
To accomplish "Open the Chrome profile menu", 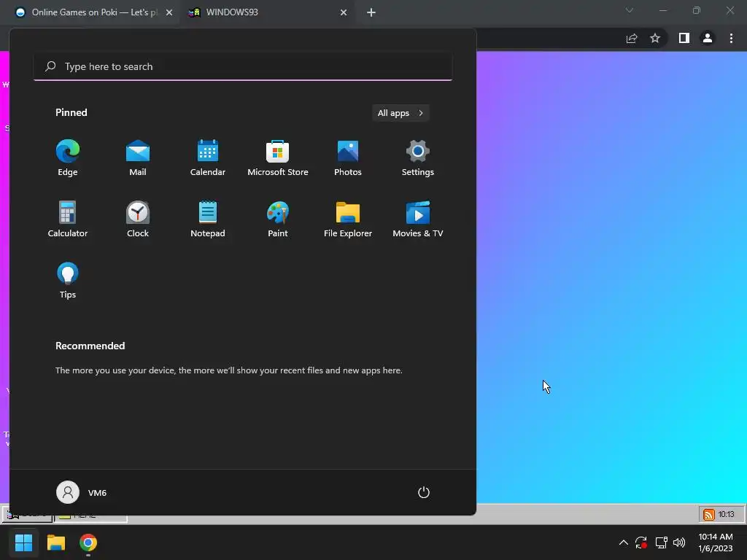I will [708, 38].
